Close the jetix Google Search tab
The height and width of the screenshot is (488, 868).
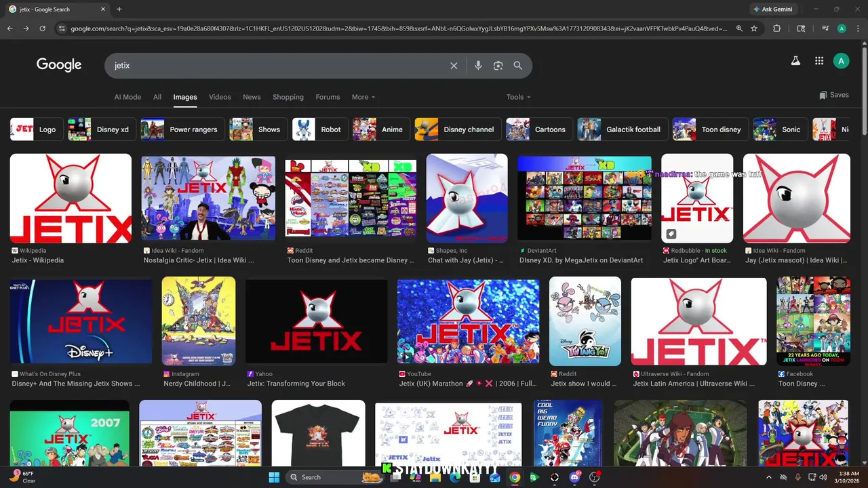pos(104,9)
